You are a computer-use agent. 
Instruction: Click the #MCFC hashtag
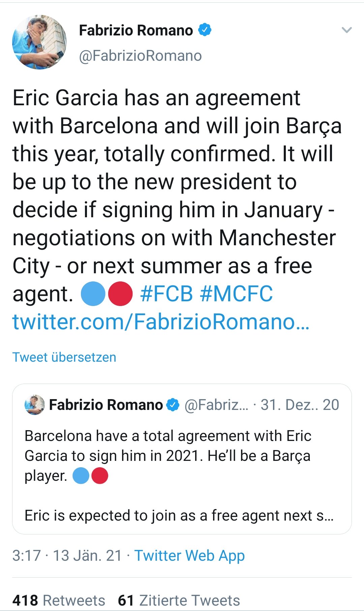click(x=236, y=294)
